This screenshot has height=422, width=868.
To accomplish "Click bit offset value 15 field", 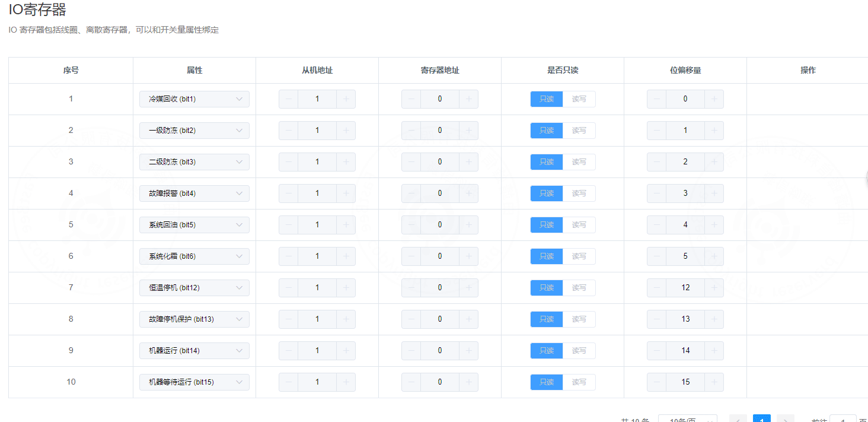I will pos(685,382).
